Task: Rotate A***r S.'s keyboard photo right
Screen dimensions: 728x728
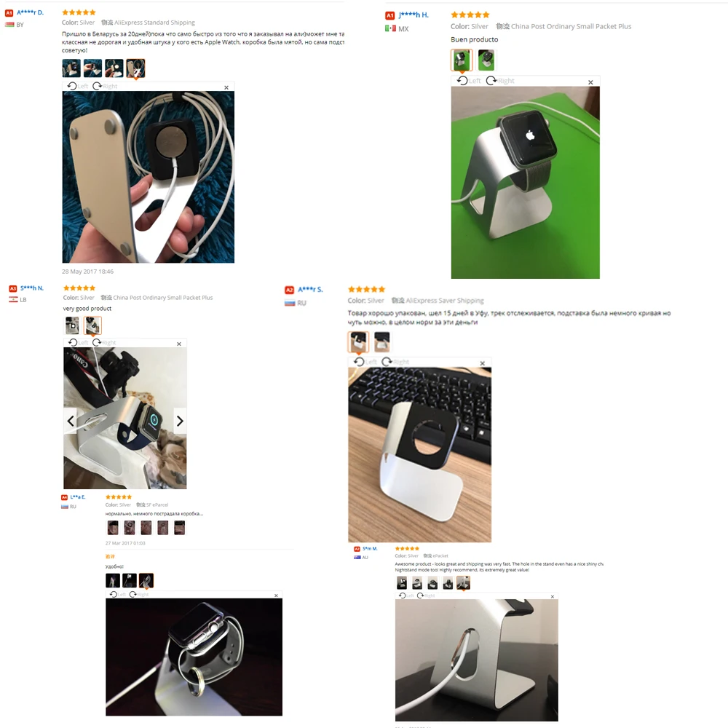Action: (395, 361)
